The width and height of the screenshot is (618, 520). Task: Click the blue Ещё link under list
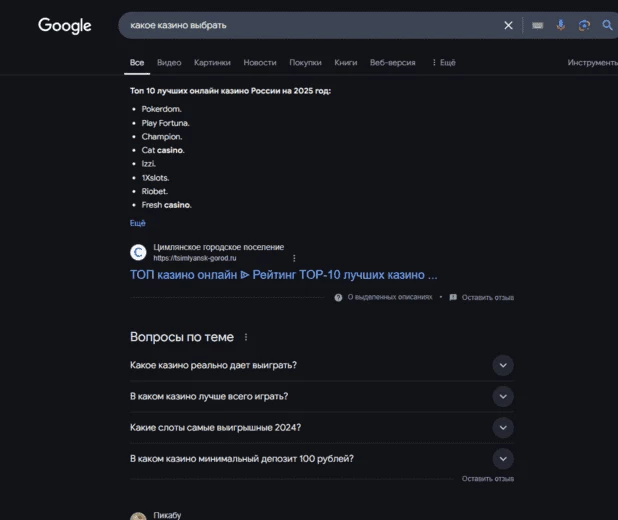tap(138, 223)
